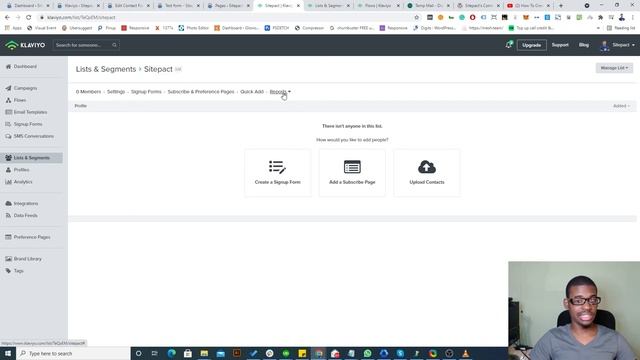
Task: Open a new browser tab
Action: tap(561, 6)
